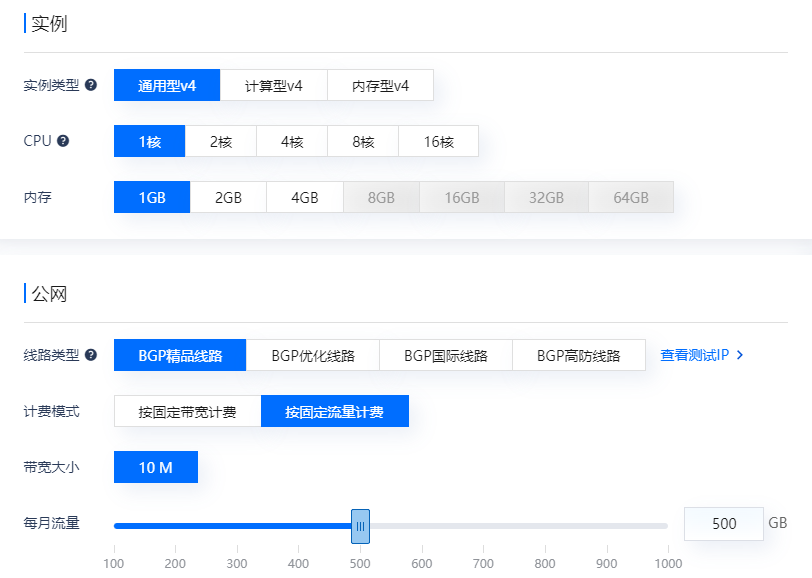
Task: Click the 每月流量 label
Action: [51, 523]
